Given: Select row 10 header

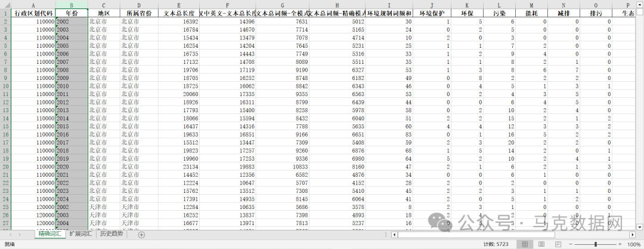Looking at the screenshot, I should pyautogui.click(x=5, y=86).
